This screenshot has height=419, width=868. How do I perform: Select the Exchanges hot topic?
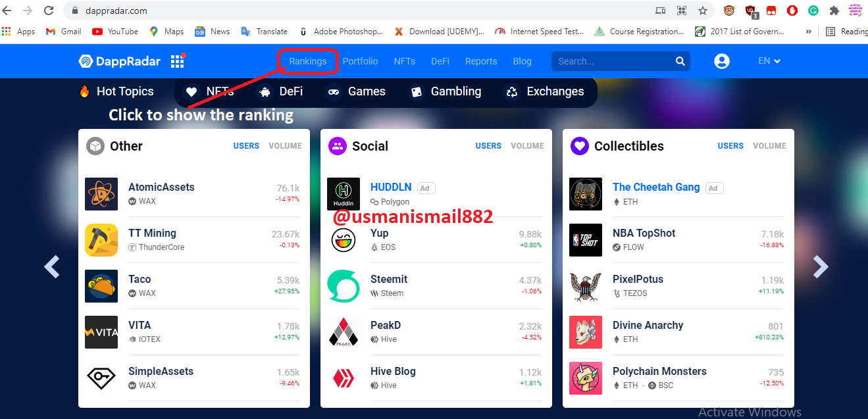545,91
